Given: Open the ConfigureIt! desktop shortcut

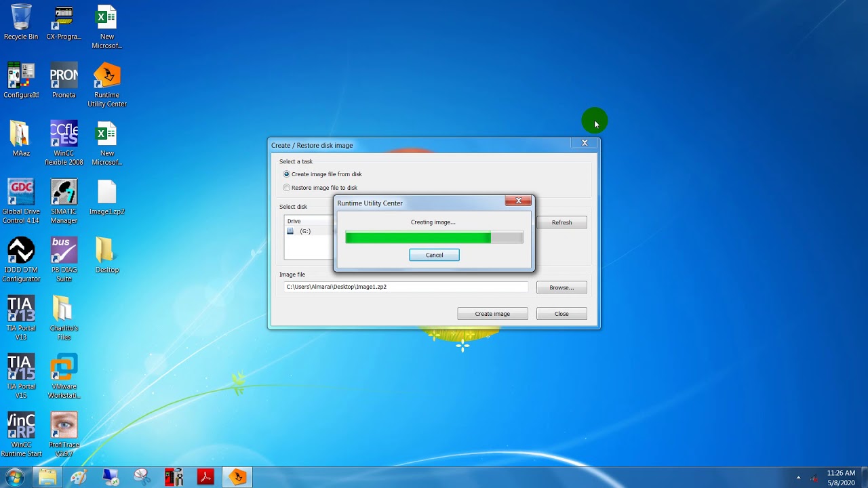Looking at the screenshot, I should click(x=21, y=80).
